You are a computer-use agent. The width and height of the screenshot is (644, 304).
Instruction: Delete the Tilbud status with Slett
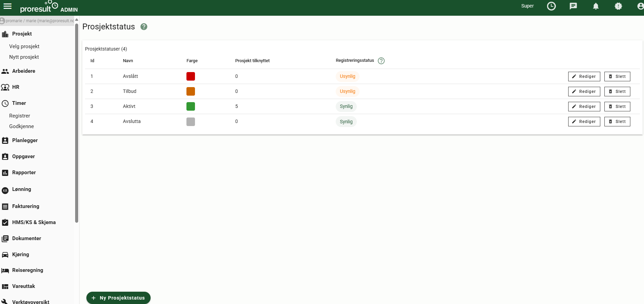pyautogui.click(x=617, y=92)
